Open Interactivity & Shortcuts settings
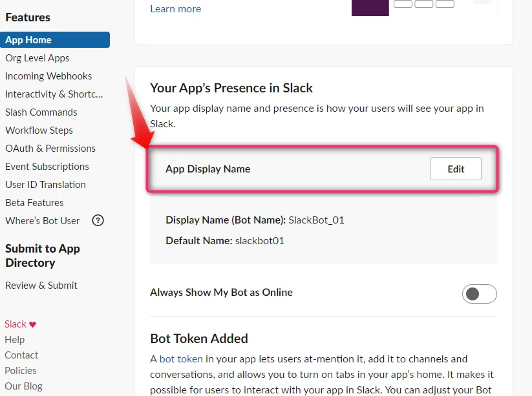The image size is (532, 396). pyautogui.click(x=54, y=94)
